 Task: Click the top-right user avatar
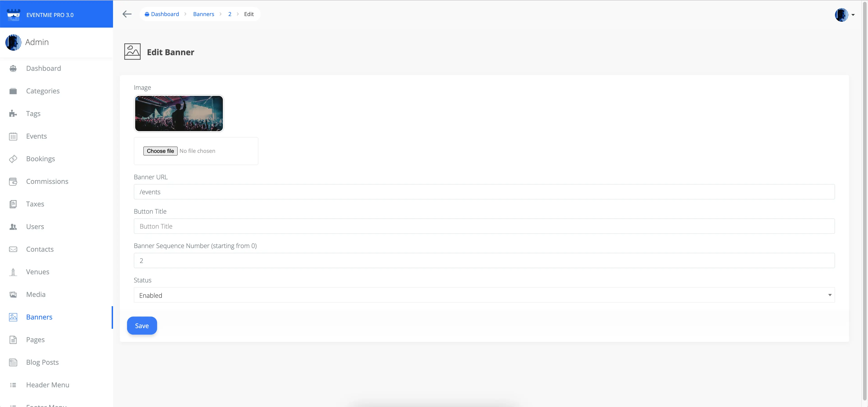841,15
